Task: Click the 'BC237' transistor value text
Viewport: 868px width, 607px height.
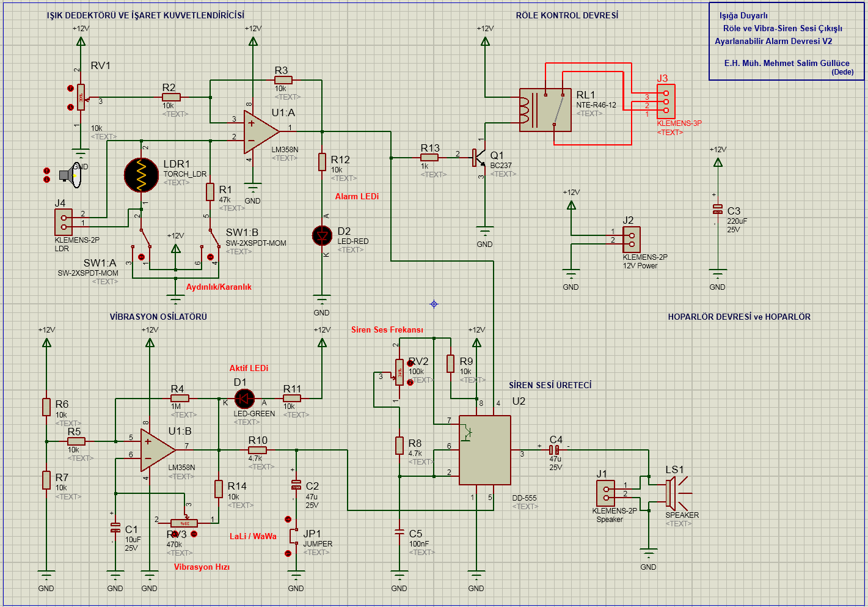Action: (x=501, y=166)
